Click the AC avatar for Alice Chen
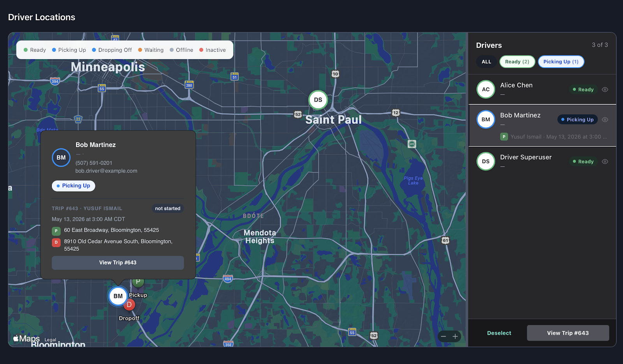Image resolution: width=623 pixels, height=364 pixels. [486, 89]
